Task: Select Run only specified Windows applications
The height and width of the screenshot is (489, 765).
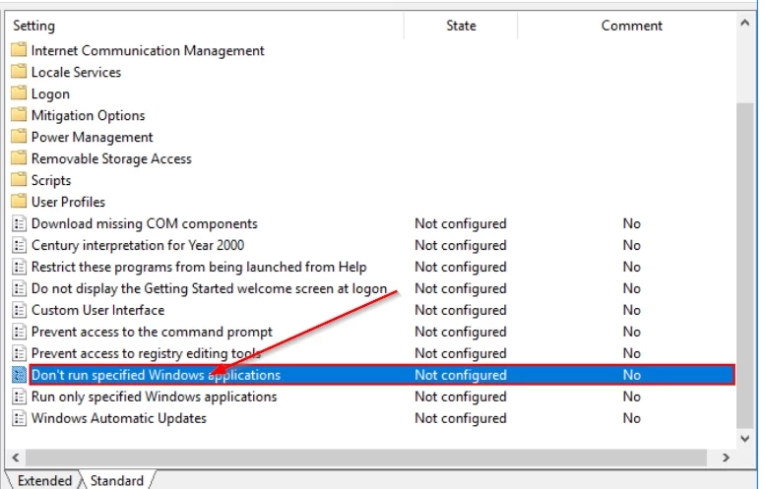Action: pos(153,397)
